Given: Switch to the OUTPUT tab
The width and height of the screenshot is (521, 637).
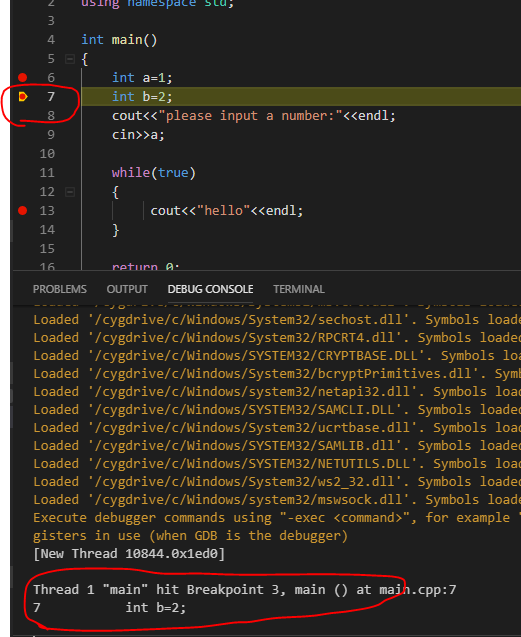Looking at the screenshot, I should (127, 289).
